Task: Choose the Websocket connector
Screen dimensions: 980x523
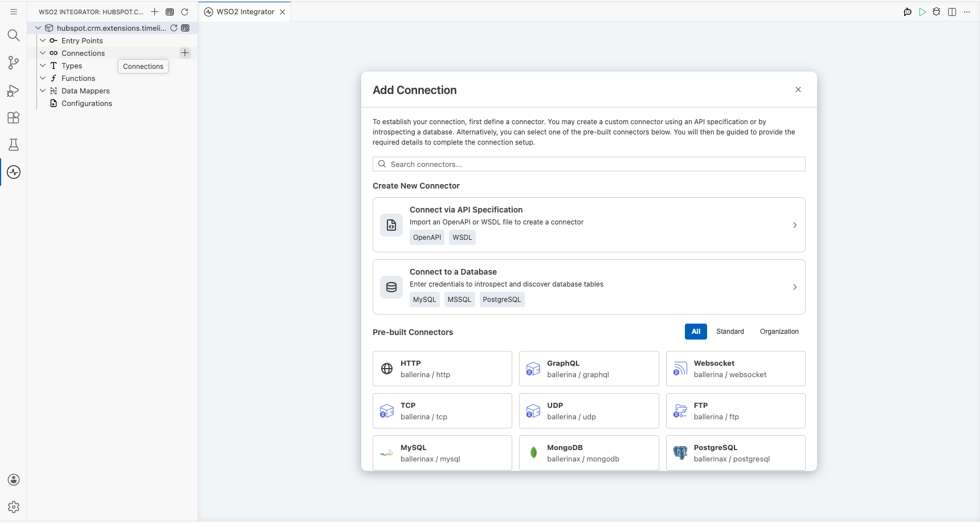Action: click(736, 369)
